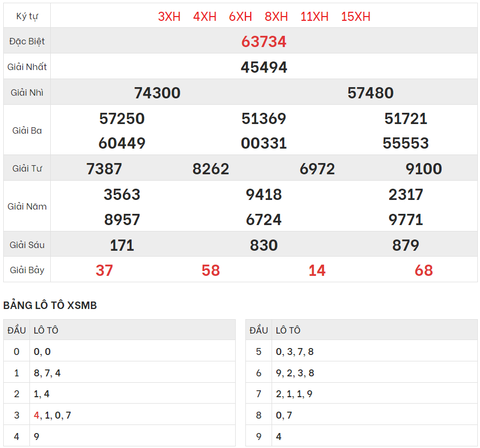Screen dimensions: 480x448
Task: Select seventh prize red number 68
Action: [423, 270]
